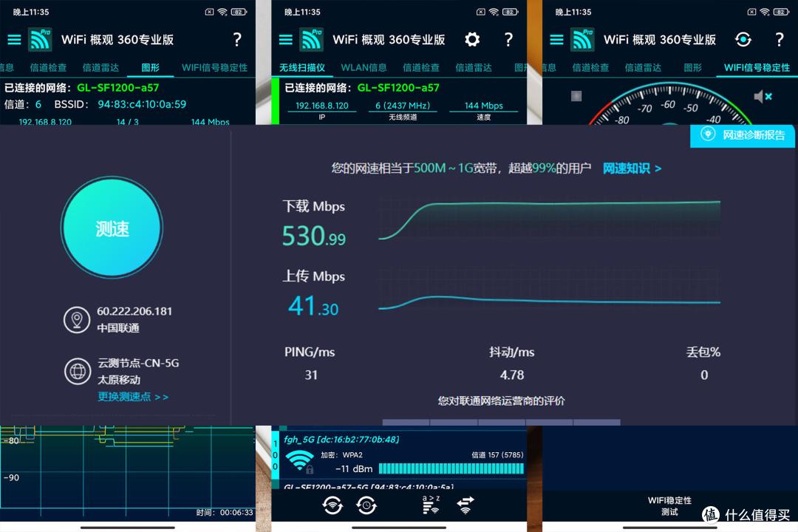798x532 pixels.
Task: Open settings gear in middle screen
Action: 472,40
